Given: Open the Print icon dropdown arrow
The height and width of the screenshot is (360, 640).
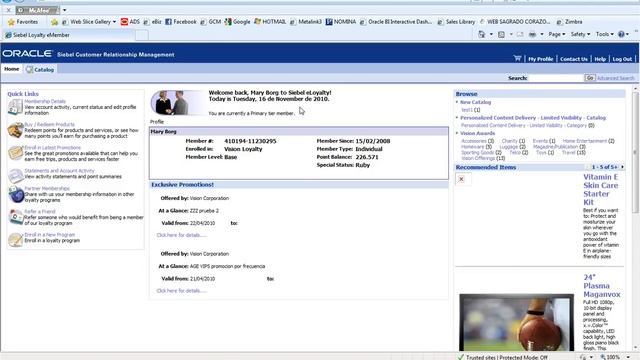Looking at the screenshot, I should click(542, 35).
